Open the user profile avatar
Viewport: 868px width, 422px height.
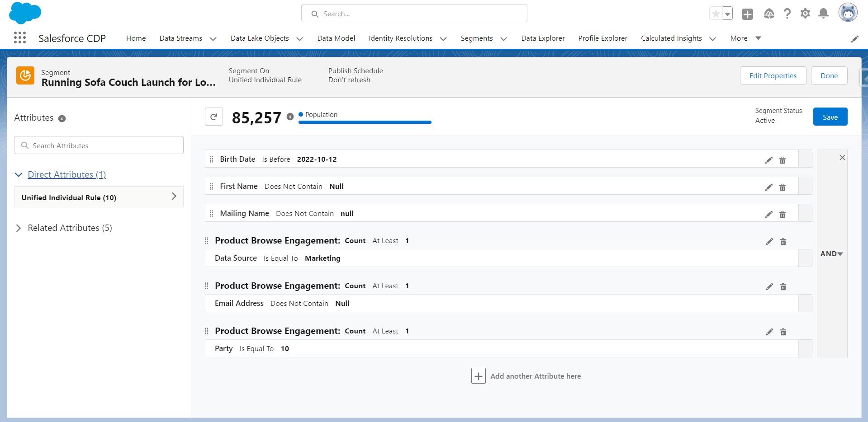pos(848,13)
